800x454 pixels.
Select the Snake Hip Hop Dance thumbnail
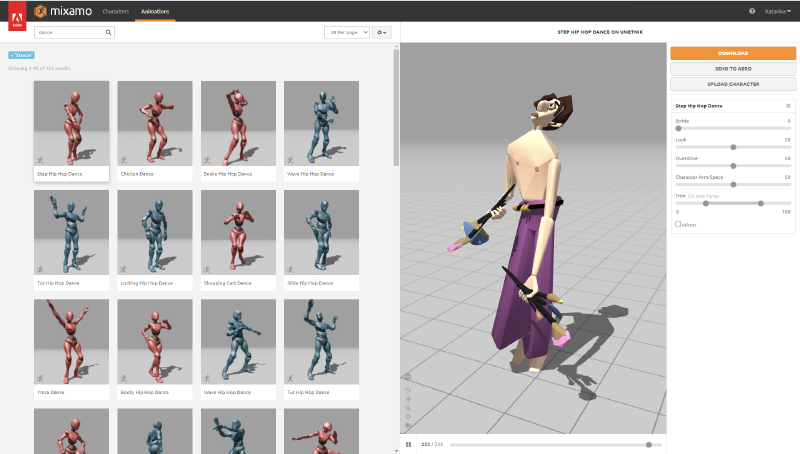point(238,123)
